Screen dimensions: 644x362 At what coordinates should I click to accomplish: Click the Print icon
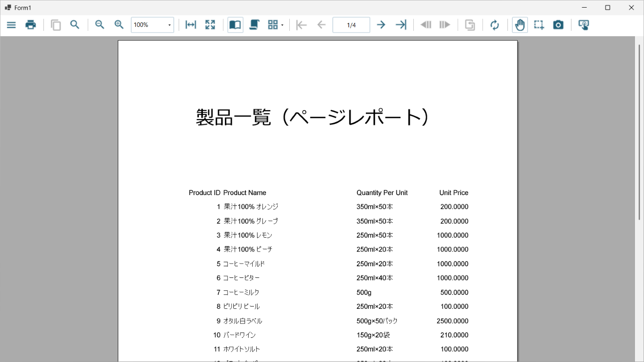pos(30,25)
